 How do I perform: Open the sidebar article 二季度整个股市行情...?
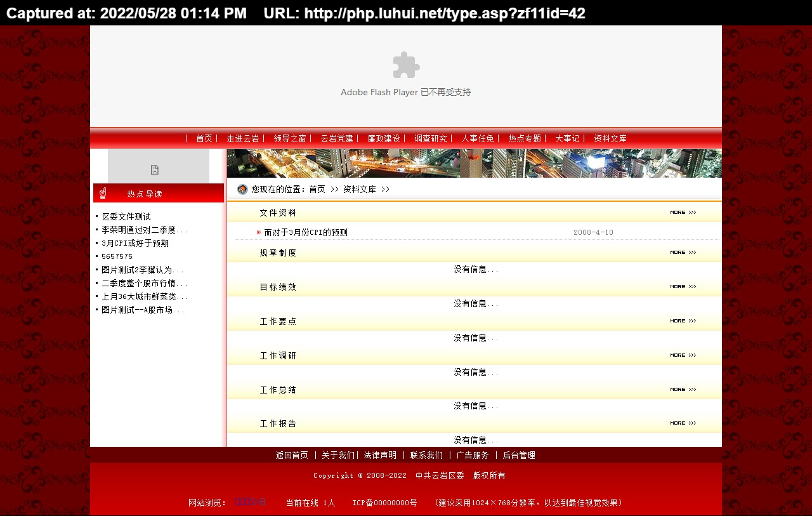click(145, 283)
